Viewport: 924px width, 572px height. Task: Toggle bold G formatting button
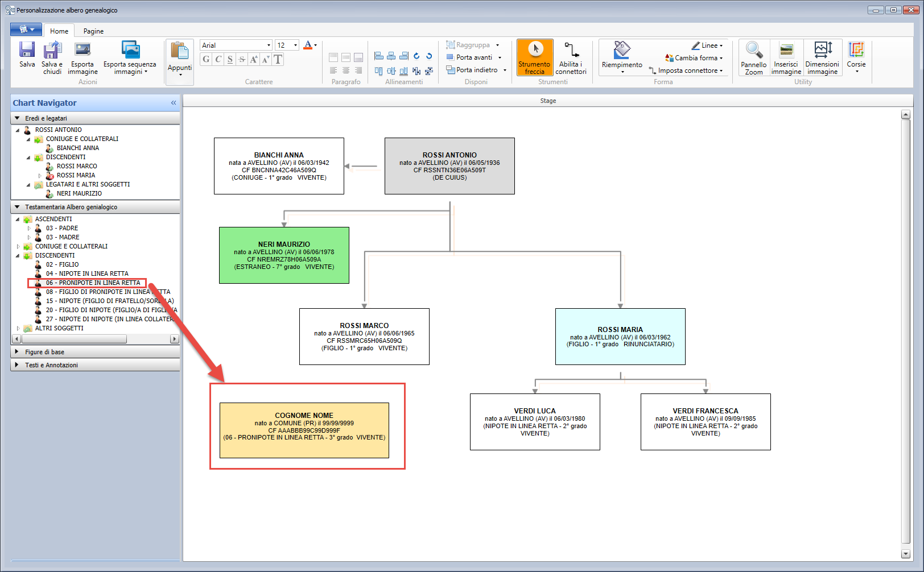point(206,59)
